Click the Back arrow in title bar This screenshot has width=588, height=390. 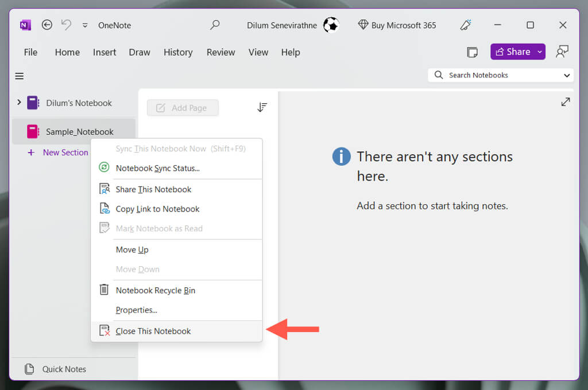point(47,25)
